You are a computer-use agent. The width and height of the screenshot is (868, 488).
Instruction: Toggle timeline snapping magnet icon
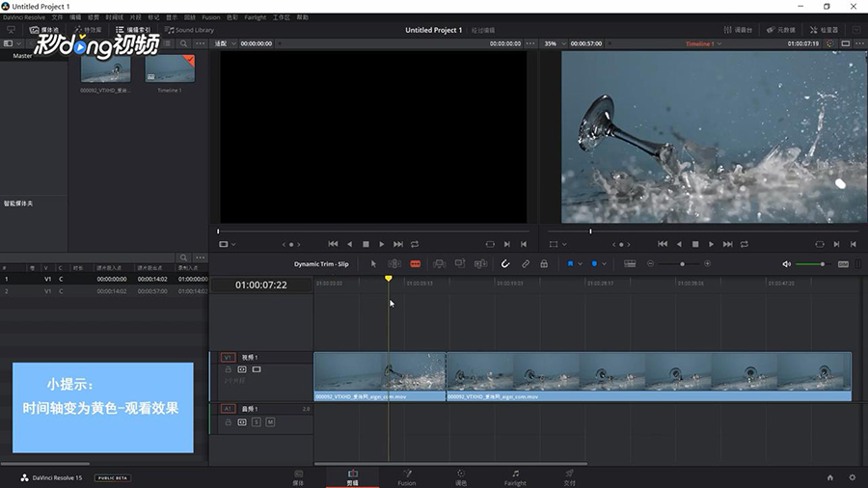tap(505, 263)
